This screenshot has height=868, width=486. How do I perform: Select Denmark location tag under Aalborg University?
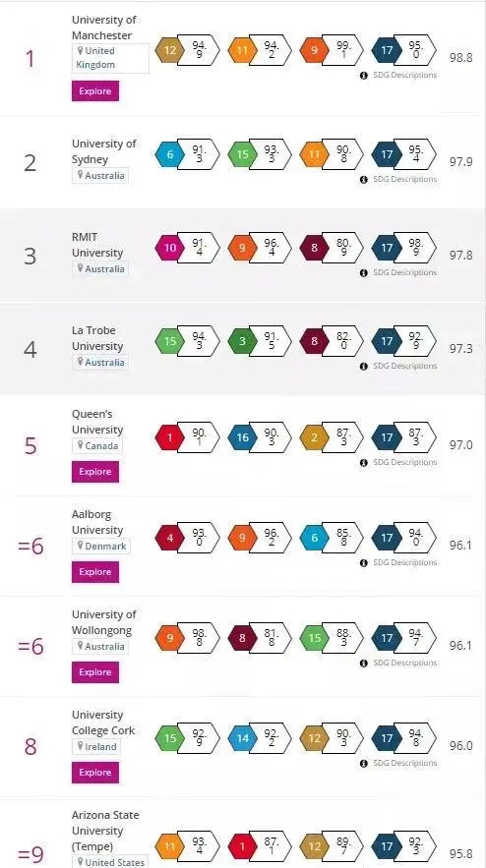click(101, 547)
